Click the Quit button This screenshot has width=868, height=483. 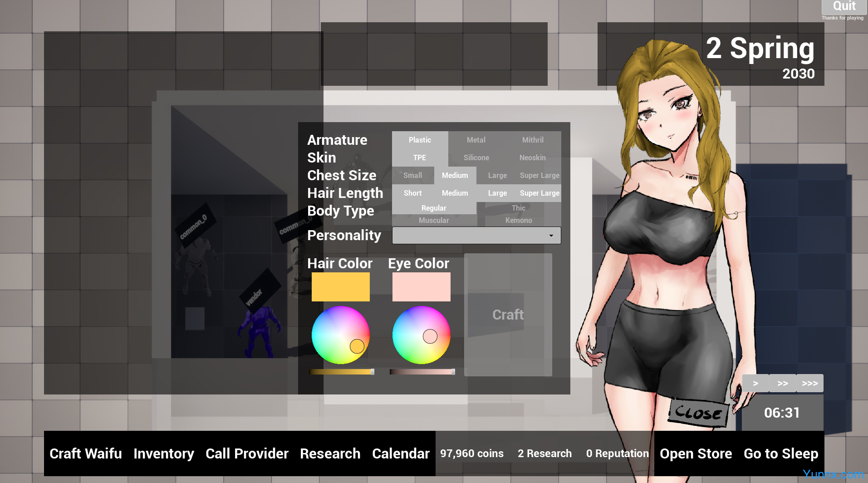click(x=843, y=6)
